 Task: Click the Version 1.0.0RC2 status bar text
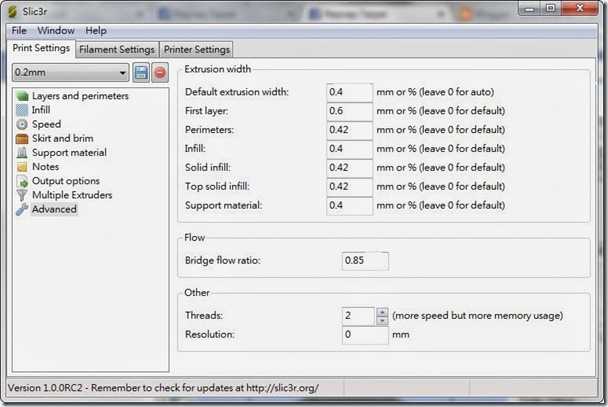pos(163,388)
